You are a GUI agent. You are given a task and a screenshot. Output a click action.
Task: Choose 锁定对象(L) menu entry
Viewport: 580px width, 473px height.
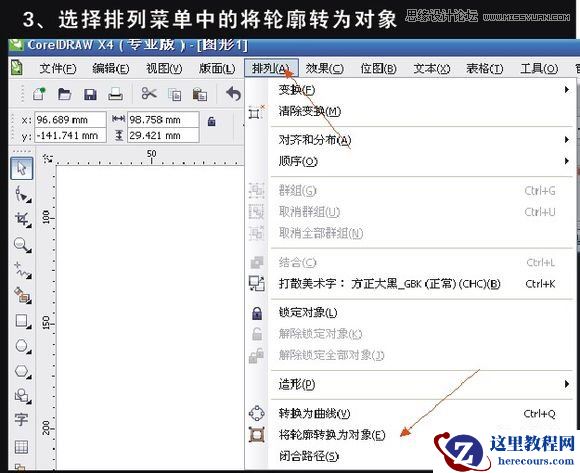click(x=411, y=313)
